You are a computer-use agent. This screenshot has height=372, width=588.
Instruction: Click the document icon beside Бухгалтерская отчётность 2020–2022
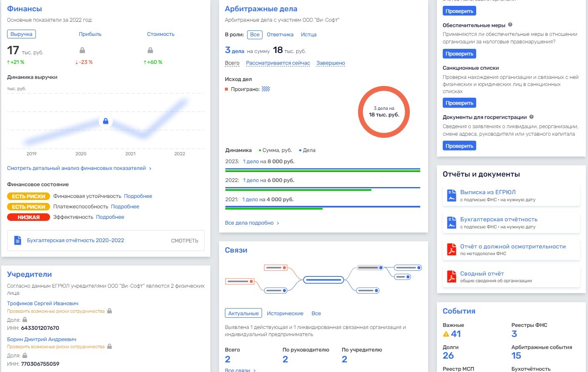pos(18,240)
